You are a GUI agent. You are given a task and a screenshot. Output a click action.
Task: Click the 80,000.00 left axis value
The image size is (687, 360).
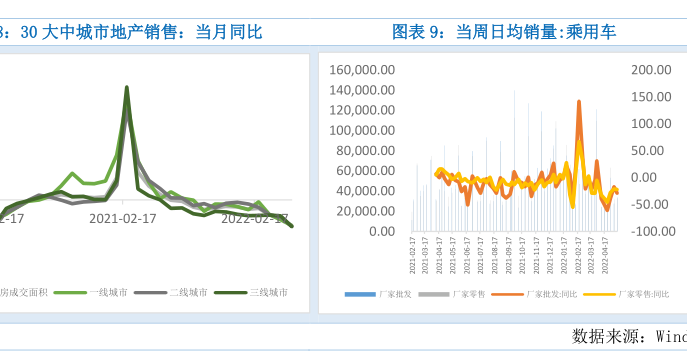coord(365,150)
